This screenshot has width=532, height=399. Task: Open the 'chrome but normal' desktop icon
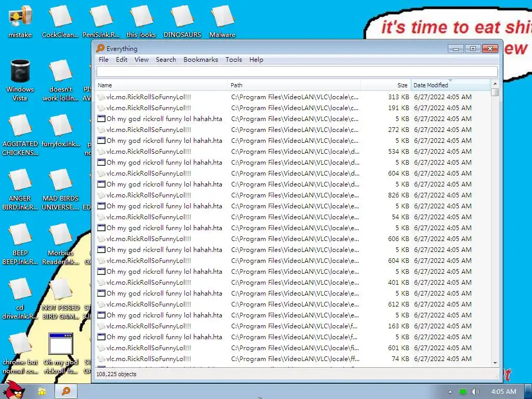point(20,353)
